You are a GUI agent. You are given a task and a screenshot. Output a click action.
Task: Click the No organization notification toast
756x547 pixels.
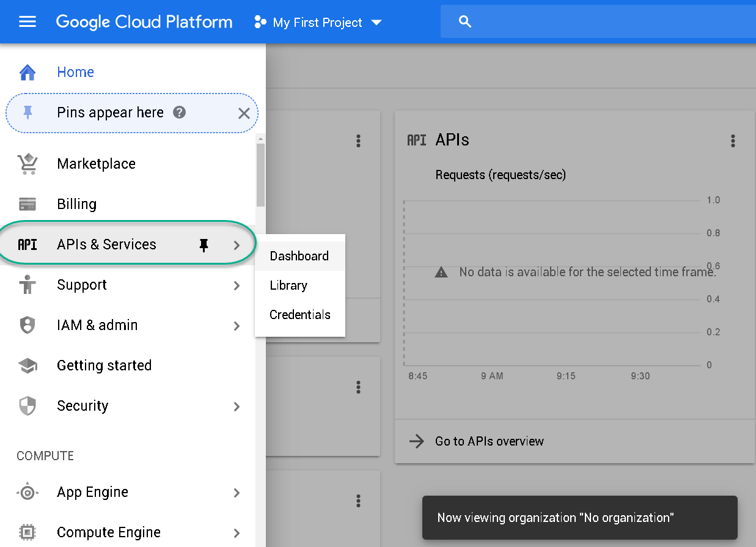click(x=579, y=518)
